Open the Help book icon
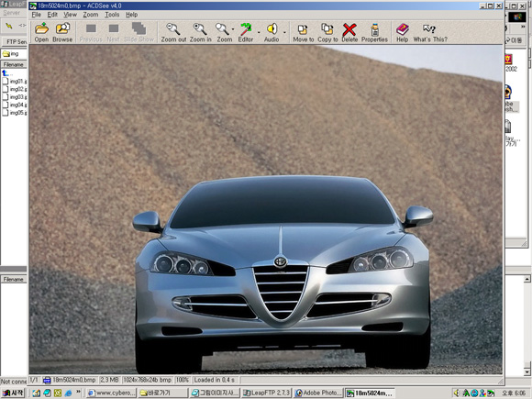 tap(402, 33)
